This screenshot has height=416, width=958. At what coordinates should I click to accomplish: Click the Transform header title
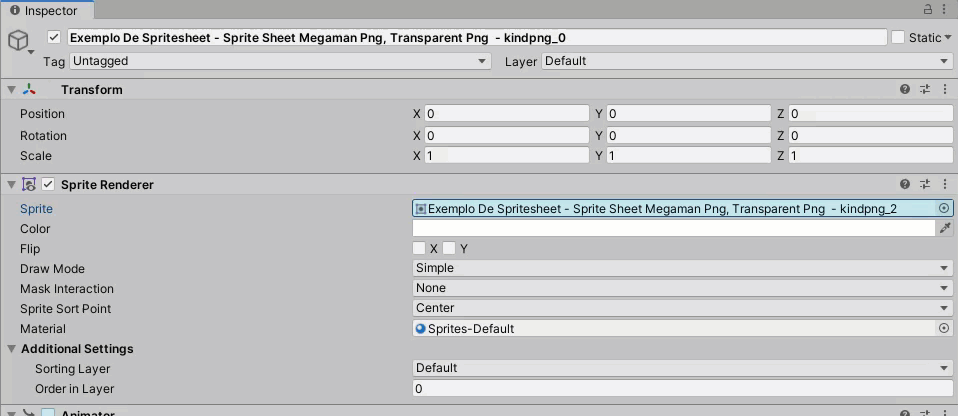(92, 89)
